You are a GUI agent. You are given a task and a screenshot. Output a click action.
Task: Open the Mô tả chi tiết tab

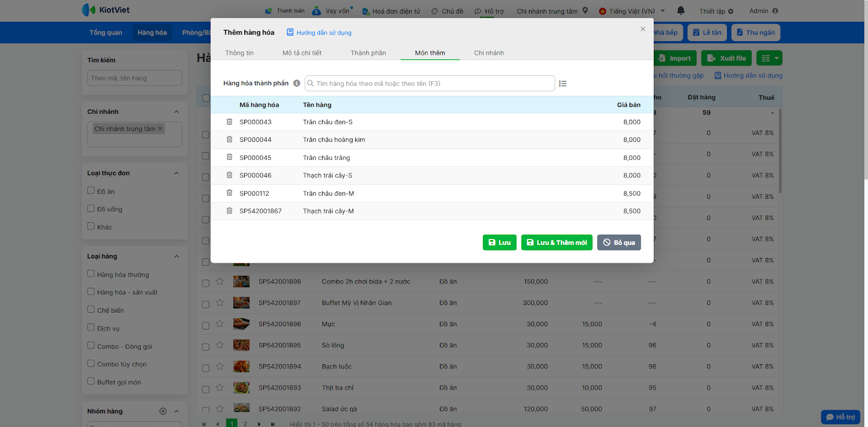coord(302,53)
